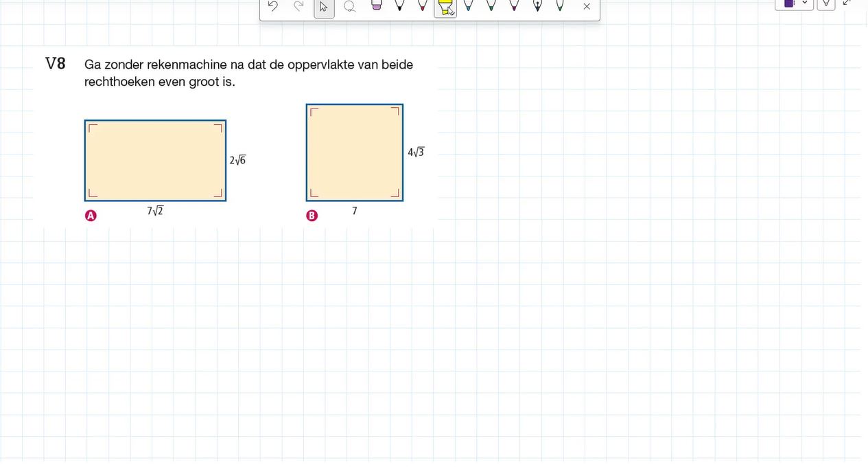Click the text 'rechthoeken even groot is.'
This screenshot has height=469, width=868.
click(160, 82)
